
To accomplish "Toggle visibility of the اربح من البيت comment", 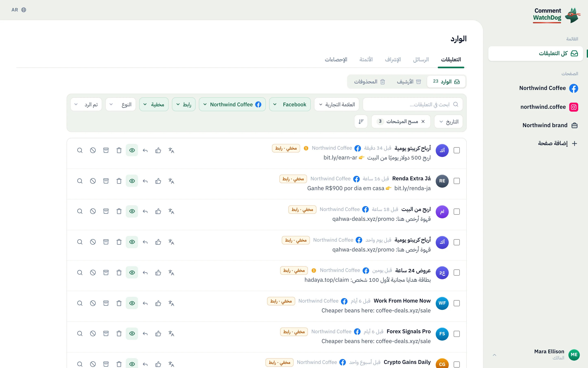I will [132, 211].
